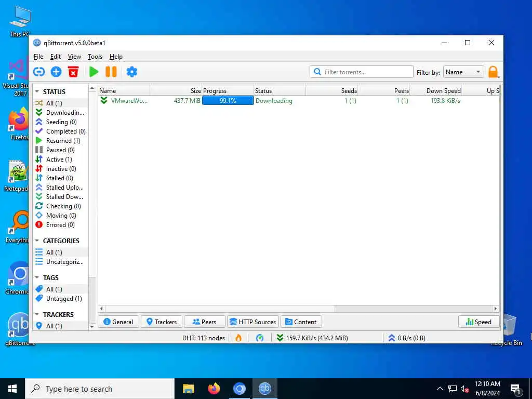The height and width of the screenshot is (399, 532).
Task: Select the Downloading status filter
Action: pos(61,113)
